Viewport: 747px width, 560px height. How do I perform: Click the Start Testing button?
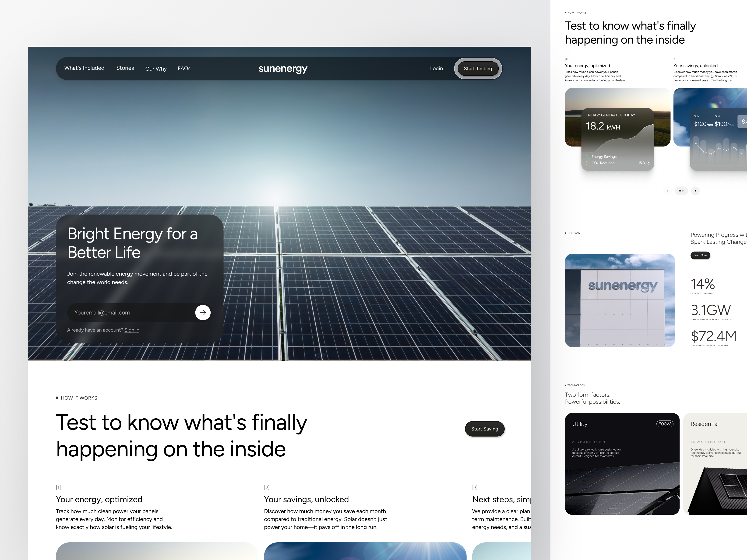point(478,69)
